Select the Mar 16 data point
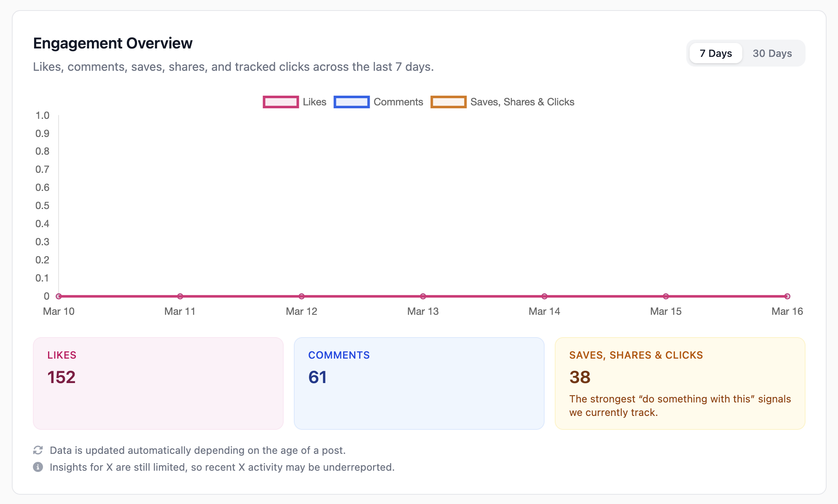Screen dimensions: 838x504 [x=787, y=296]
